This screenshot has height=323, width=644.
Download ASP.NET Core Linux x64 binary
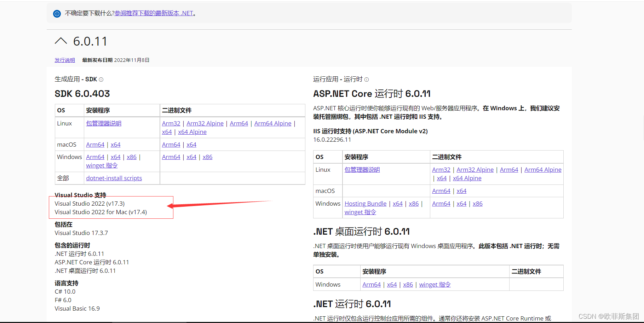pyautogui.click(x=442, y=178)
